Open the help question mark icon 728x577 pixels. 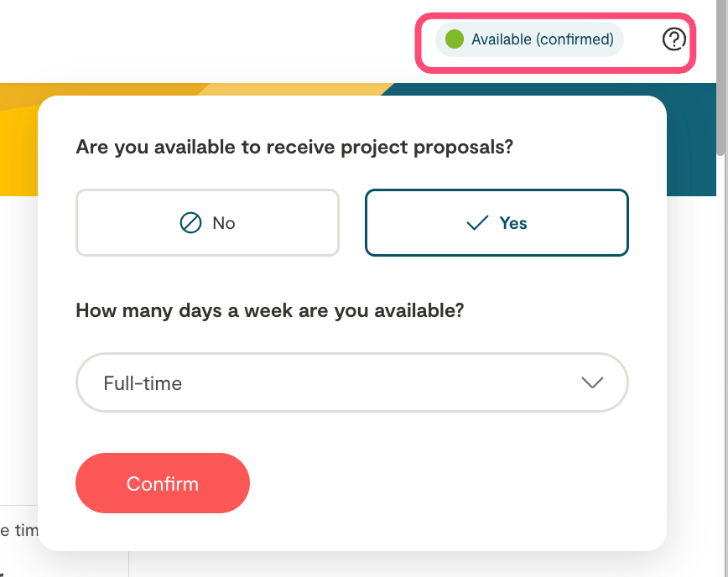(674, 39)
